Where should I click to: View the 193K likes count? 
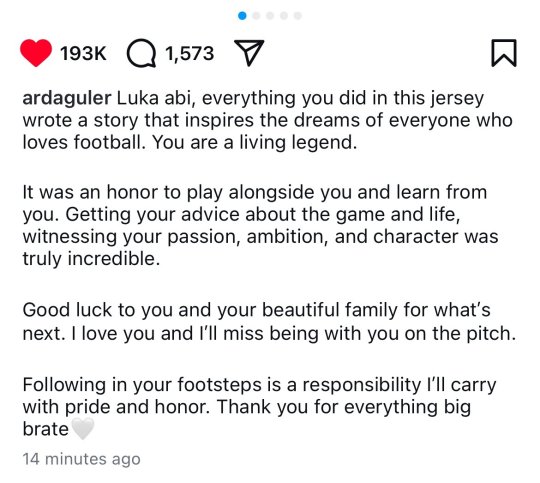tap(83, 54)
